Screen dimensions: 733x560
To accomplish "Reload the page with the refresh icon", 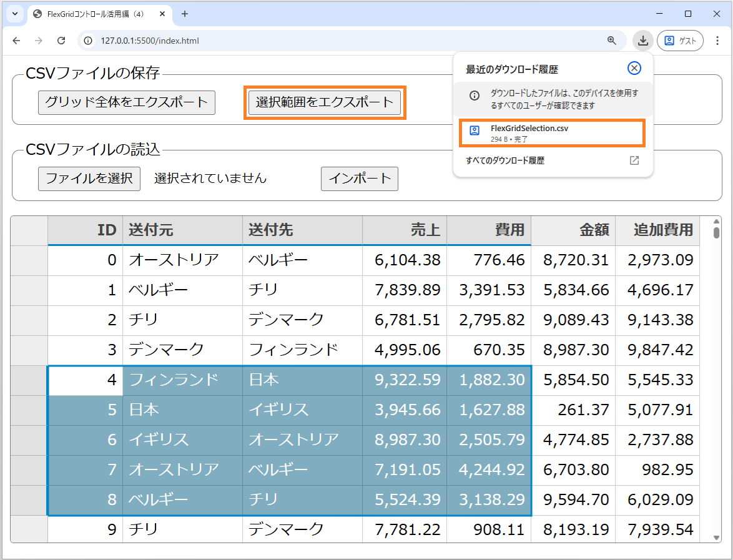I will [x=61, y=41].
